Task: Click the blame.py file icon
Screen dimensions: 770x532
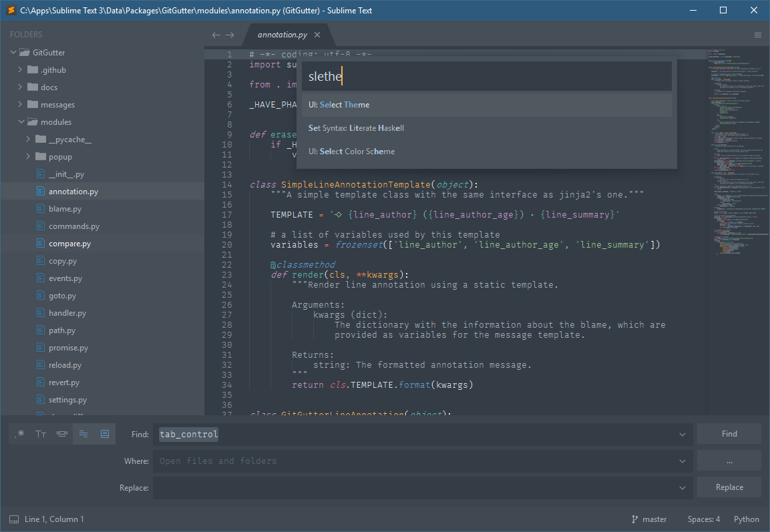Action: pyautogui.click(x=41, y=208)
